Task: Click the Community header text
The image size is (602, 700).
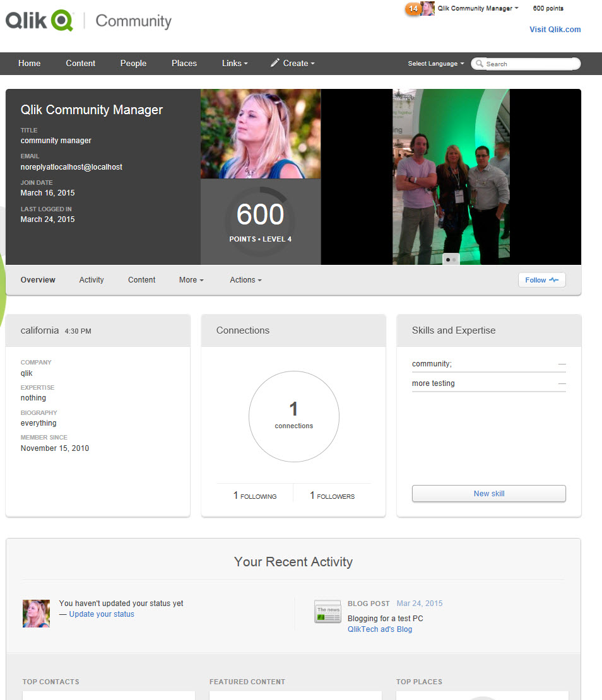Action: tap(134, 21)
